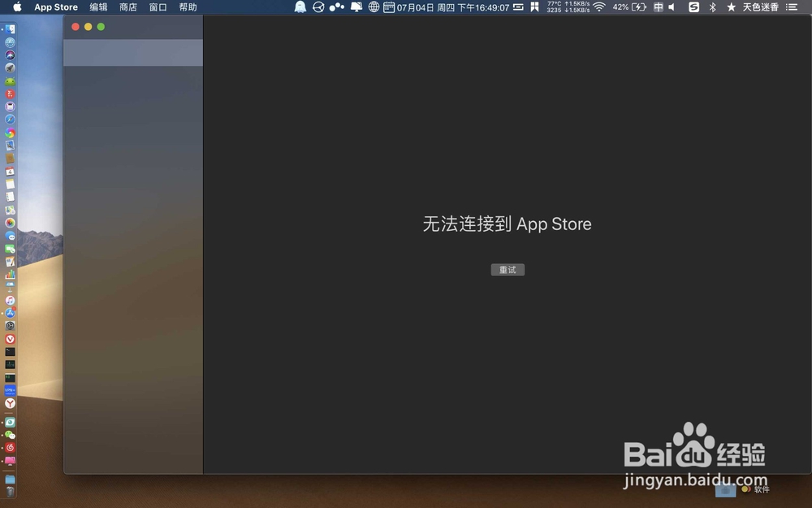
Task: Open Notification Center list icon
Action: [x=792, y=7]
